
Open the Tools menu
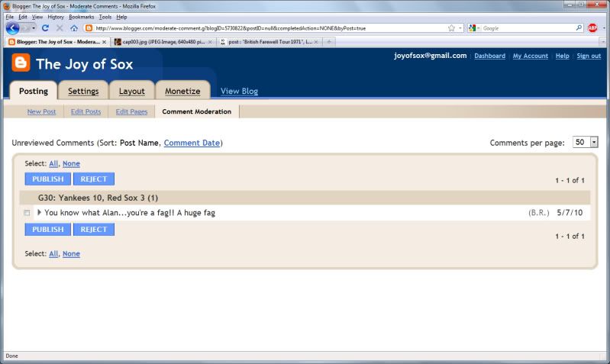[105, 17]
